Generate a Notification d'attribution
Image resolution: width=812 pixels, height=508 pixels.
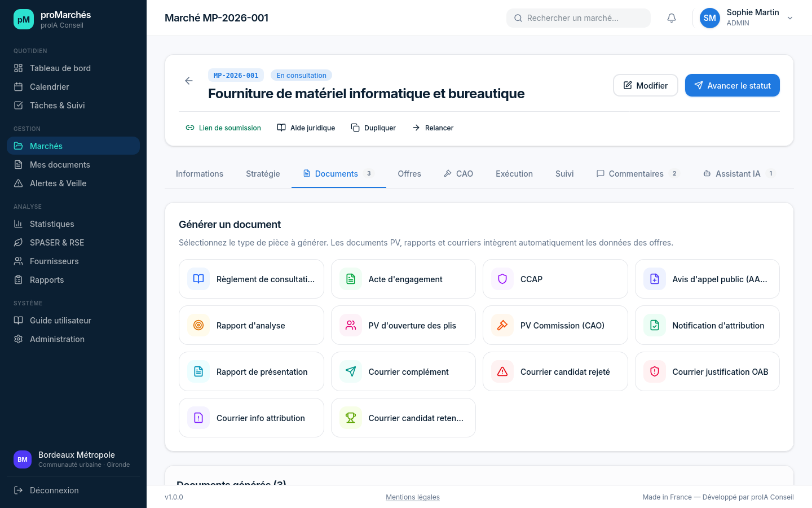tap(707, 325)
